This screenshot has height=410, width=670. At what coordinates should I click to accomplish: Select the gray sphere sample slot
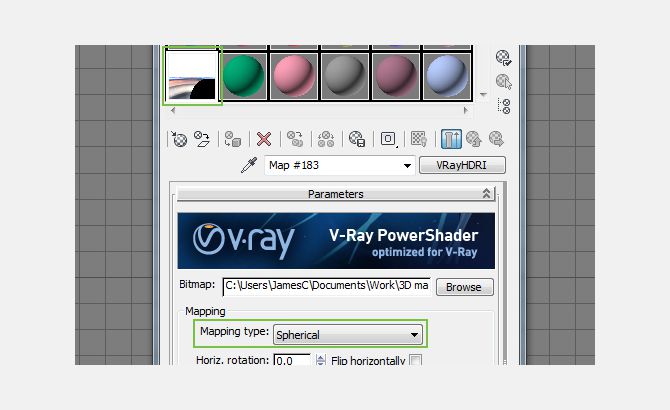[345, 77]
